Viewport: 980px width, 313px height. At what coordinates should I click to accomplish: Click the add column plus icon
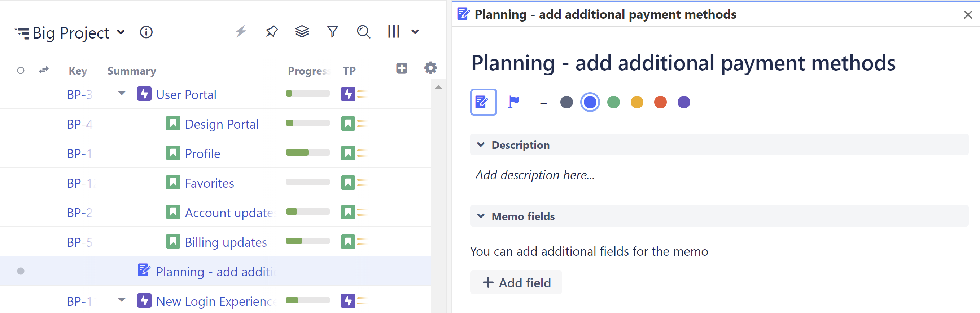pyautogui.click(x=402, y=68)
